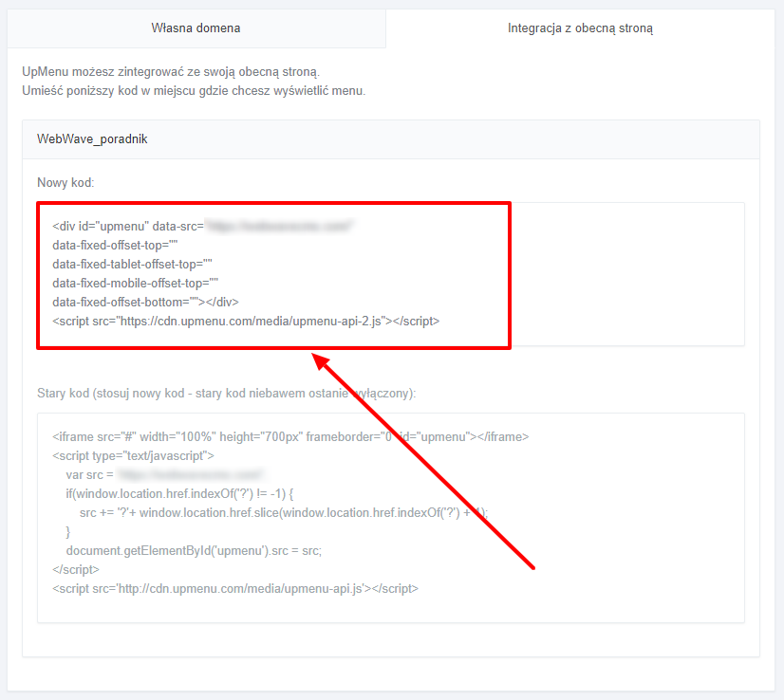Open the Integracja z obecną stroną tab

[x=580, y=28]
